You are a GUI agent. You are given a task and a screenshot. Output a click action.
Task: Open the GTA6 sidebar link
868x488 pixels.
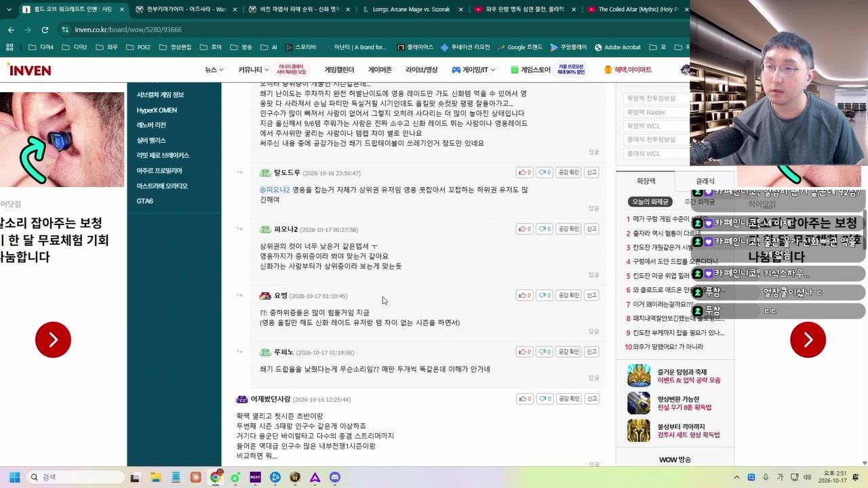point(144,201)
